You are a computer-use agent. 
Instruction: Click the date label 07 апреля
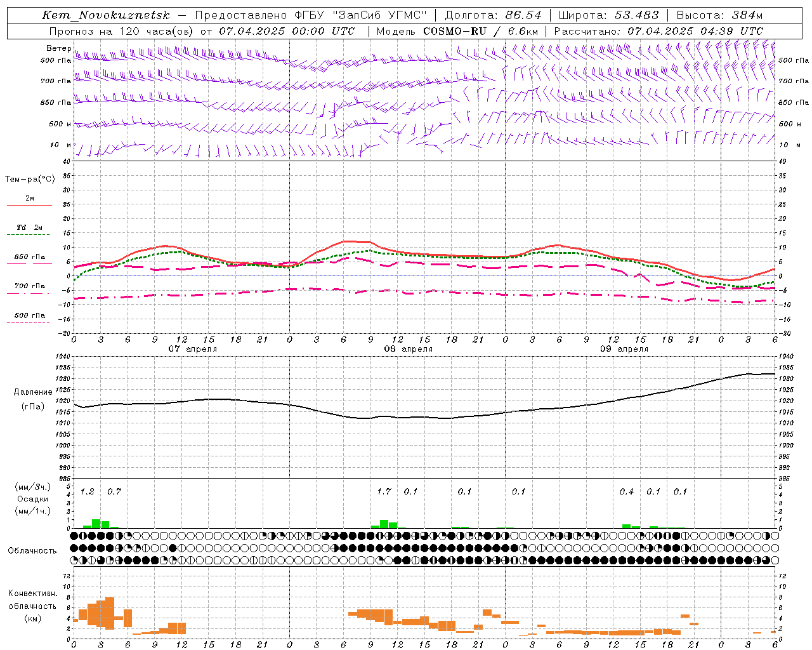[192, 349]
